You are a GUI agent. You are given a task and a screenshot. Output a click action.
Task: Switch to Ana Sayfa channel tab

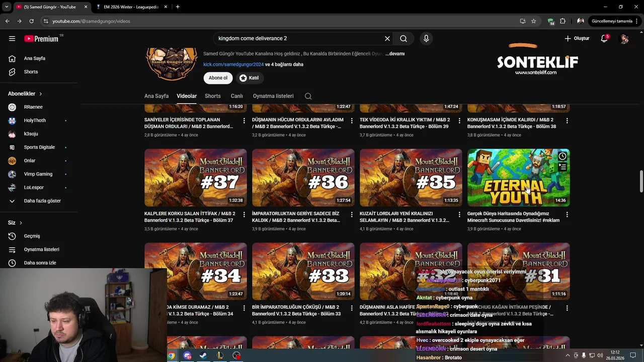[156, 96]
